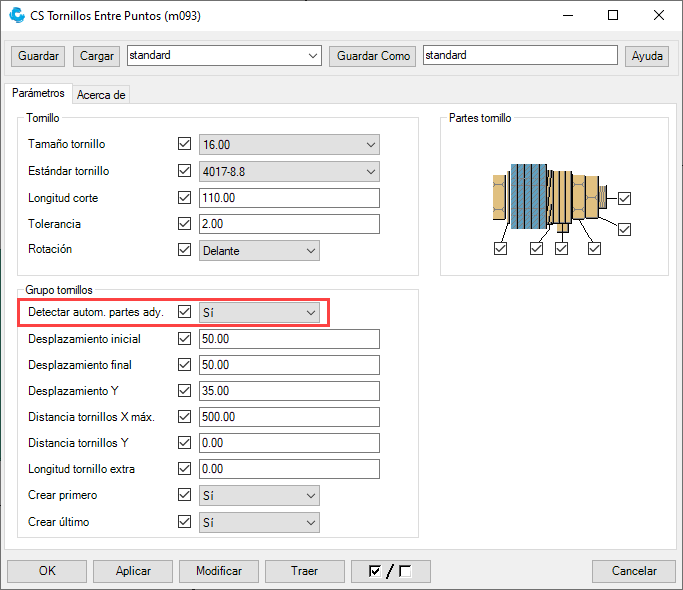Screen dimensions: 683x590
Task: Click the Modificar button
Action: click(x=219, y=571)
